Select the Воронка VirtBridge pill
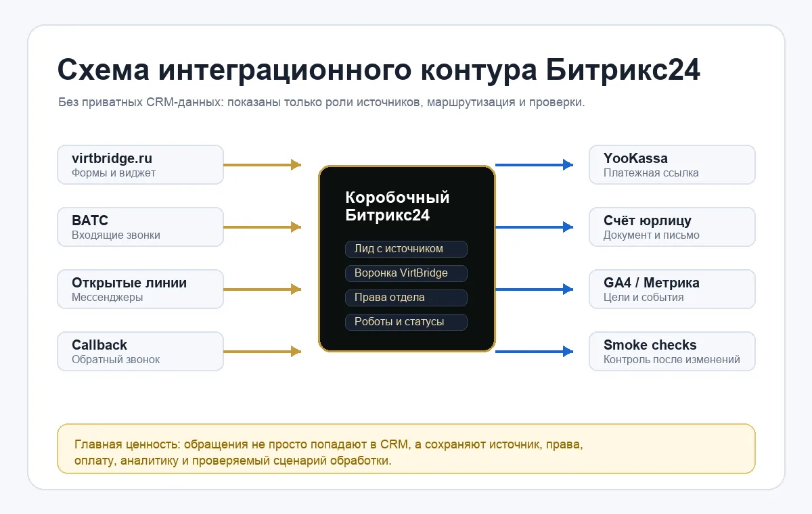812x514 pixels. pos(406,273)
